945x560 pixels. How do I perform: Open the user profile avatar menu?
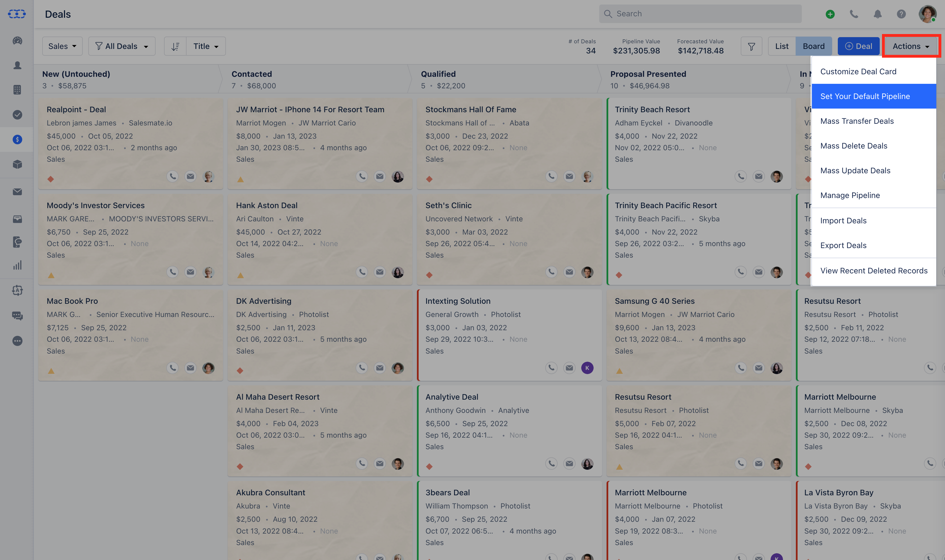(927, 14)
